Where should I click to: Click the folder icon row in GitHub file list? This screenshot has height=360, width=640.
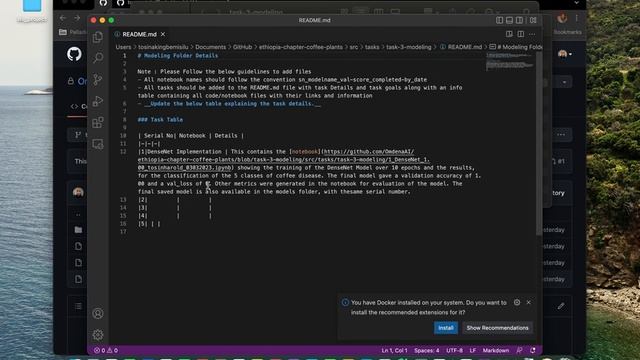click(78, 230)
